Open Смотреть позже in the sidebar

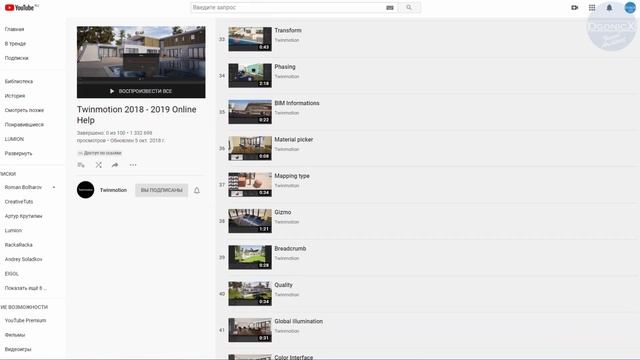(x=24, y=110)
